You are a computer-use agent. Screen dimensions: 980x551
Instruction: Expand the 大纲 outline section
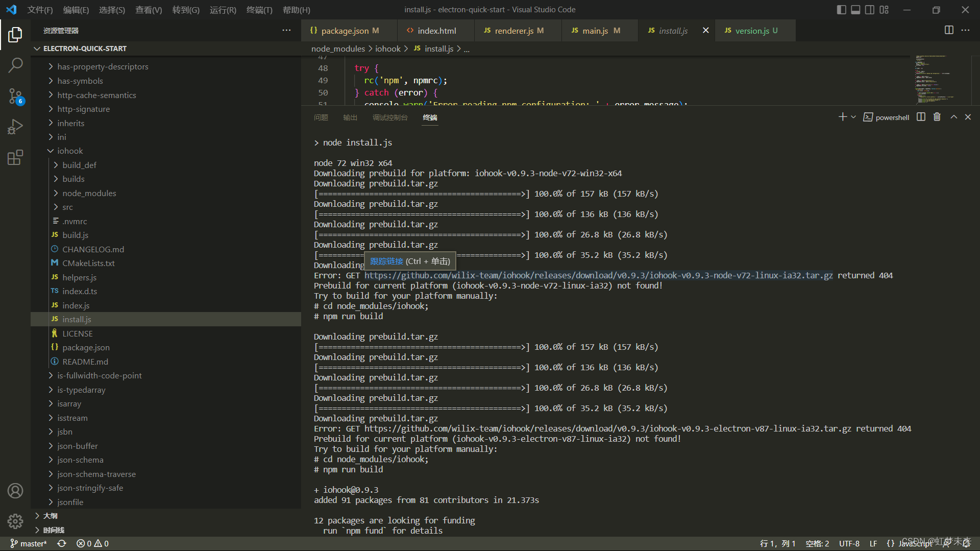(166, 516)
